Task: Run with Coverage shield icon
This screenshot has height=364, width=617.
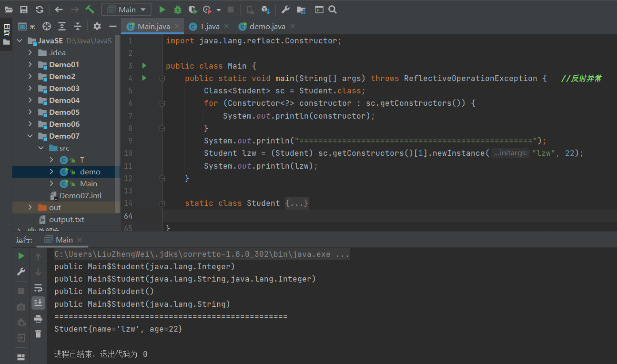Action: pos(192,10)
